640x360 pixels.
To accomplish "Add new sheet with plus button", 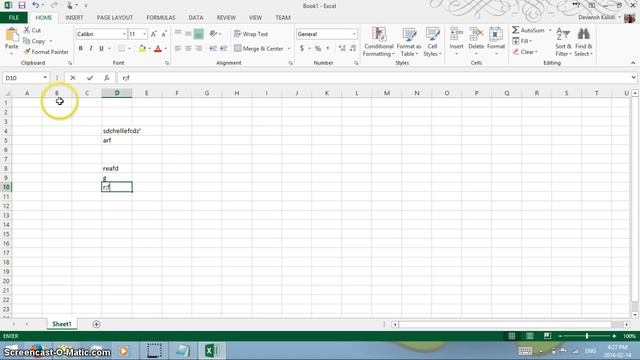I will point(96,324).
